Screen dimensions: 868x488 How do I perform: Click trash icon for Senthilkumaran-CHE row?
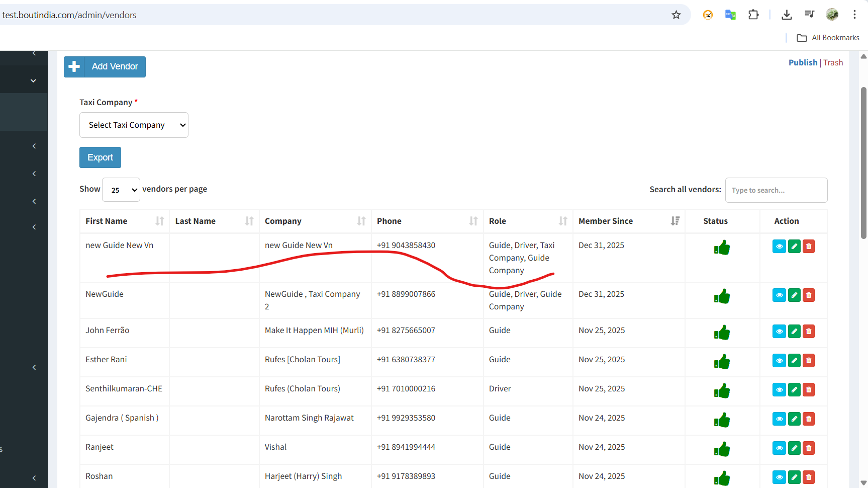[x=809, y=389]
